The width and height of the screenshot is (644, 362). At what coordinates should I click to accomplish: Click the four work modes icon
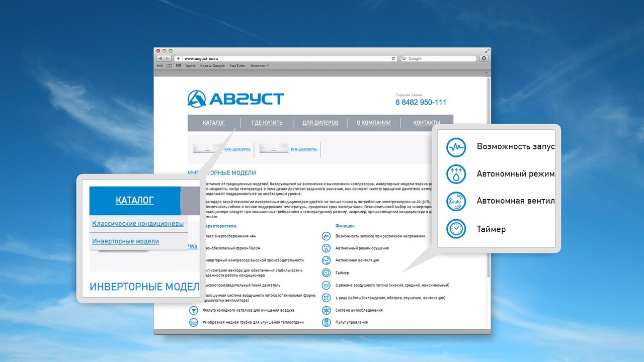coord(326,298)
